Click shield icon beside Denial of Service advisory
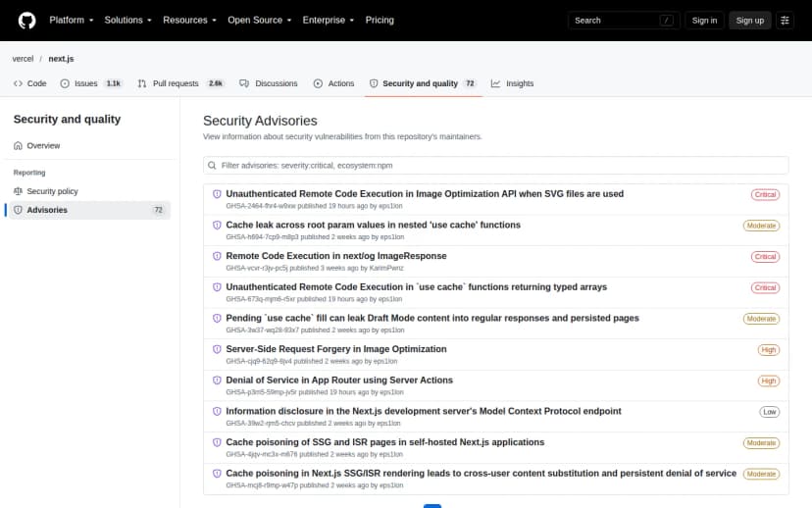The width and height of the screenshot is (812, 508). [217, 381]
